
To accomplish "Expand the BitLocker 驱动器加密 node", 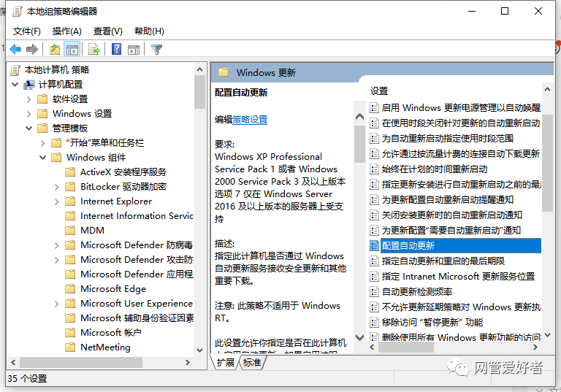I will point(56,187).
